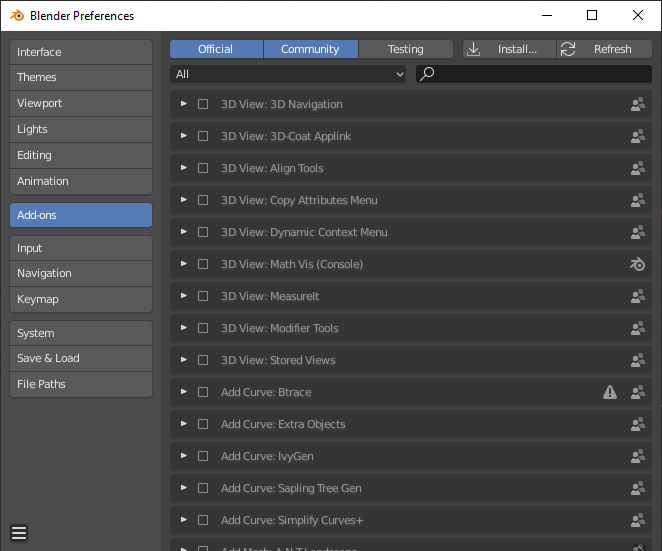Click the community icon on 3D Navigation row
The width and height of the screenshot is (662, 551).
638,104
